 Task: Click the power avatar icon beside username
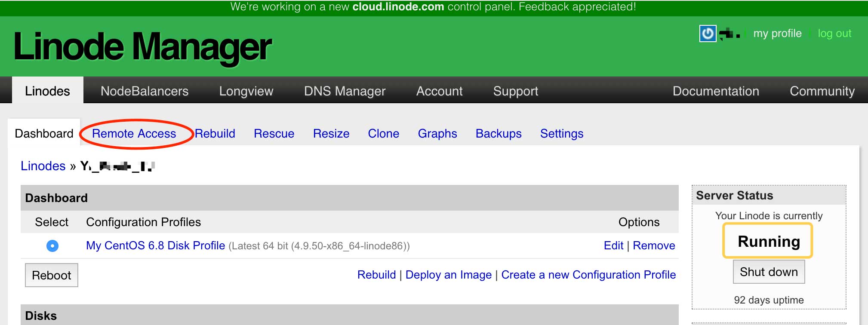click(708, 33)
